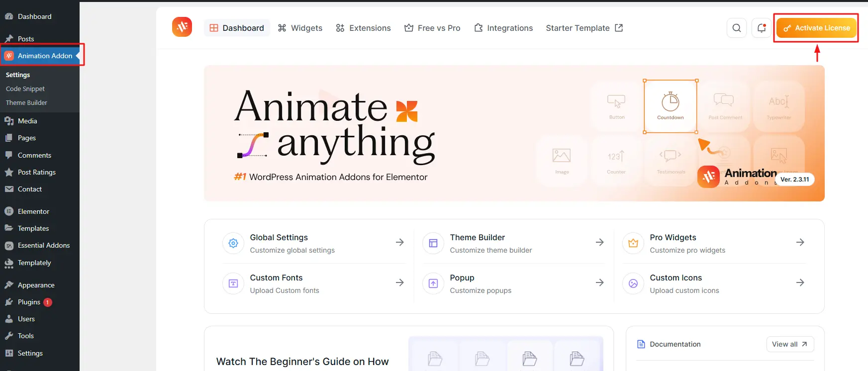The height and width of the screenshot is (371, 868).
Task: Click the Comments bubble icon in sidebar
Action: (9, 155)
